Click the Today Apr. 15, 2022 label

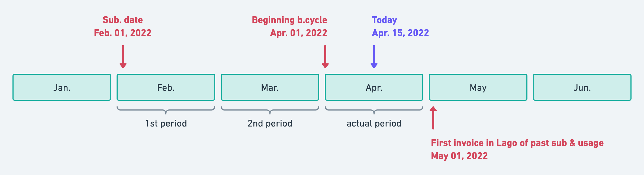(400, 26)
